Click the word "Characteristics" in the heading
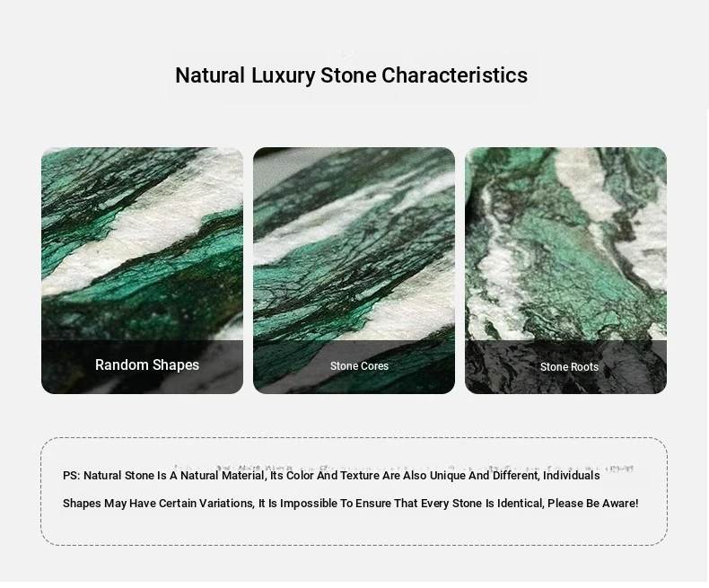This screenshot has width=709, height=588. (454, 75)
